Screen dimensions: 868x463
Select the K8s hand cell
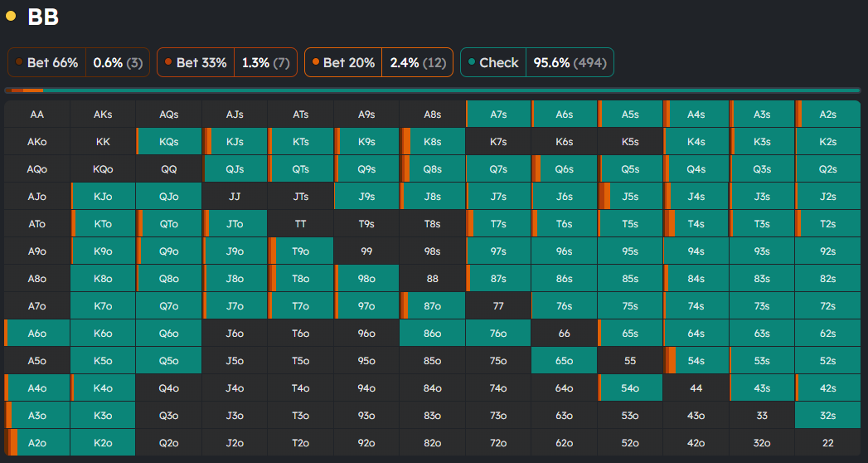(432, 142)
